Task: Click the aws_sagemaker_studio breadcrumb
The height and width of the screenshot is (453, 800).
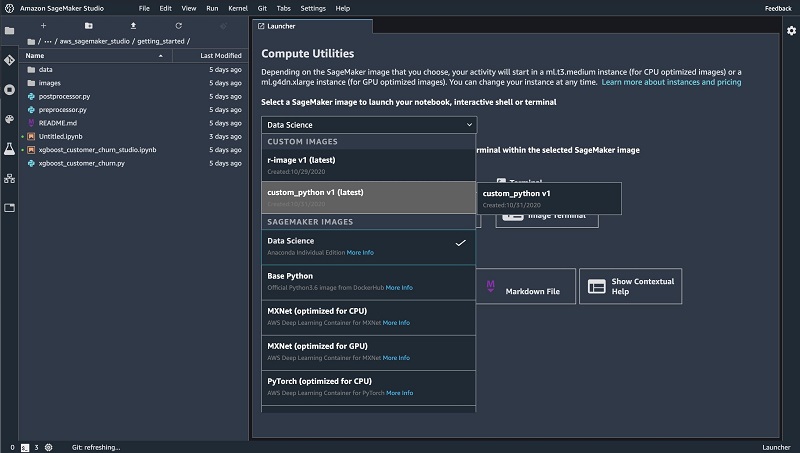Action: pyautogui.click(x=94, y=41)
